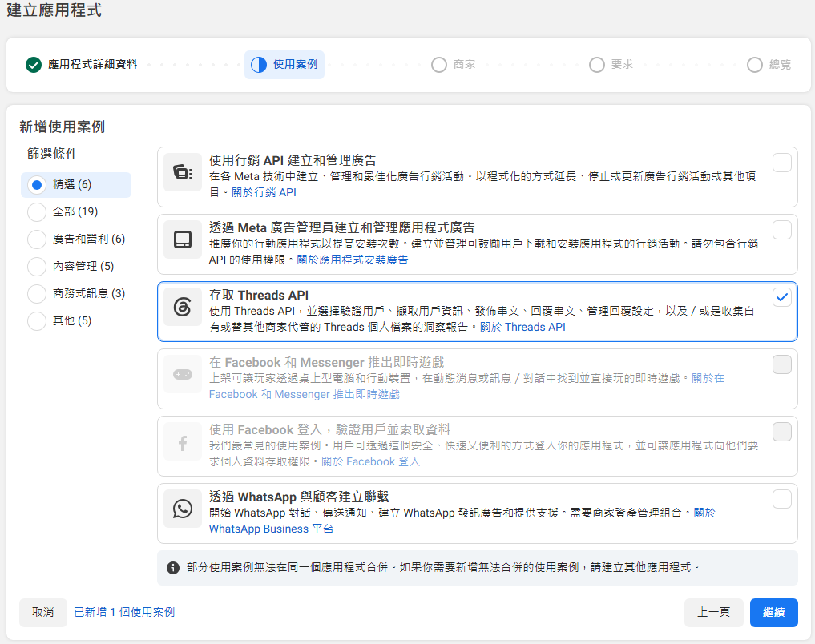Click the empty circle for 總覽 step
Screen dimensions: 815x644
[x=755, y=65]
